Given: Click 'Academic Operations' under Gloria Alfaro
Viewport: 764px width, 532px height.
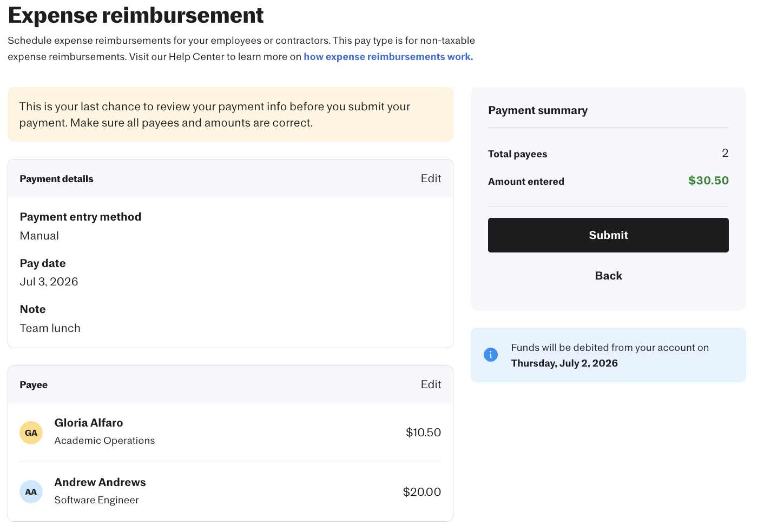Looking at the screenshot, I should tap(104, 441).
